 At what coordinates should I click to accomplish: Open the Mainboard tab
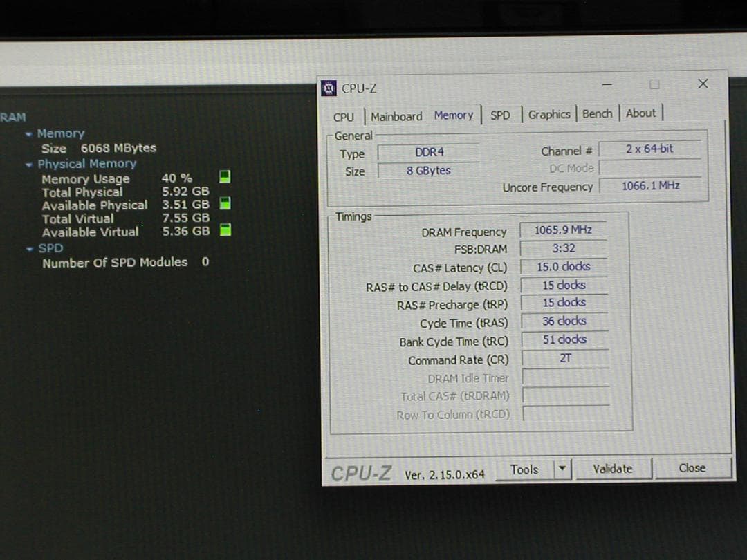396,116
